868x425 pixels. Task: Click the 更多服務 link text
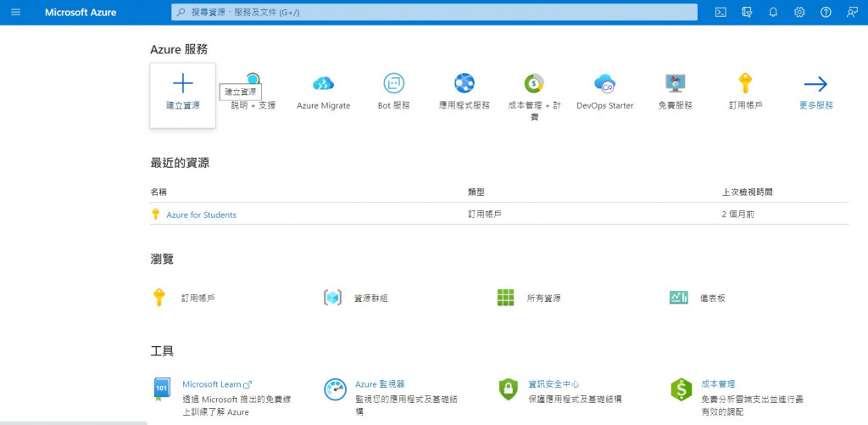[x=816, y=105]
